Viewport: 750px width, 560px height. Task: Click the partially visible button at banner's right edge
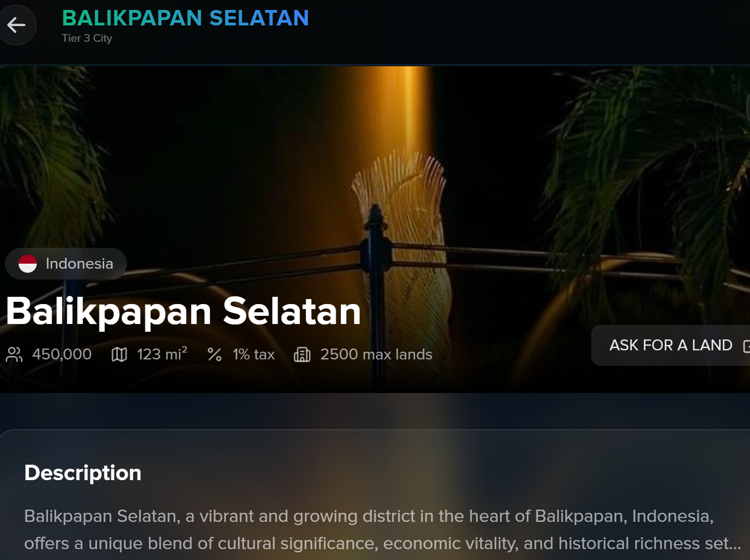748,108
